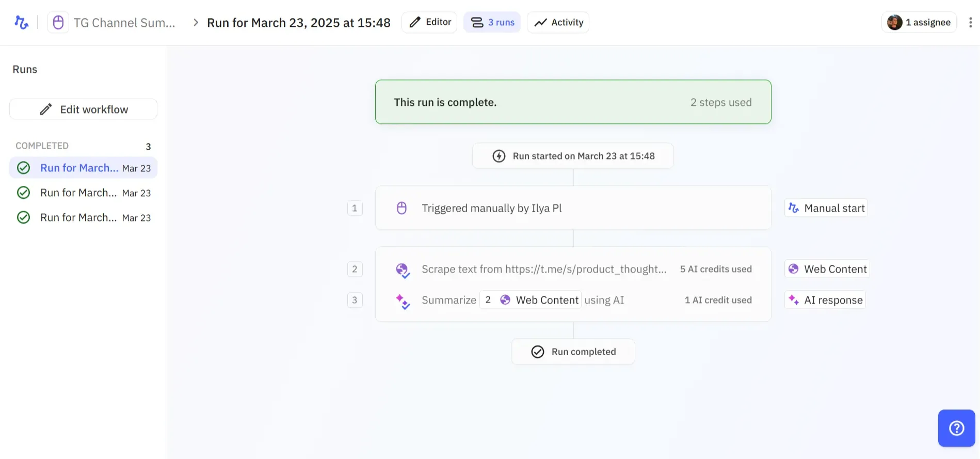Open the Activity view
Screen dimensions: 980x459
(558, 22)
